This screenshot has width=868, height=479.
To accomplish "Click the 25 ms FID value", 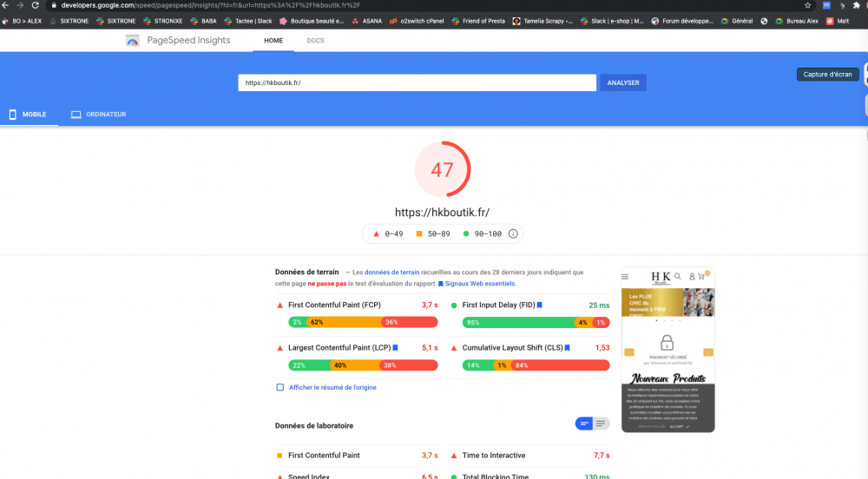I will click(599, 305).
